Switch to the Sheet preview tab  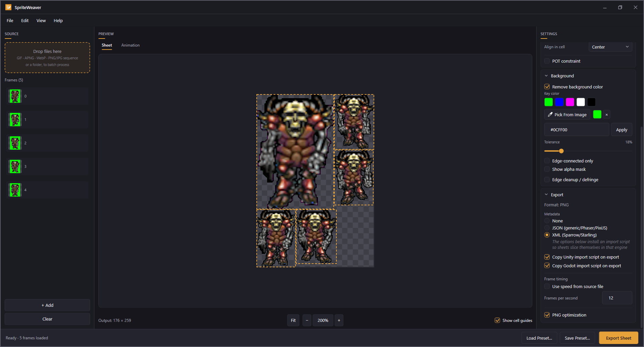point(107,45)
